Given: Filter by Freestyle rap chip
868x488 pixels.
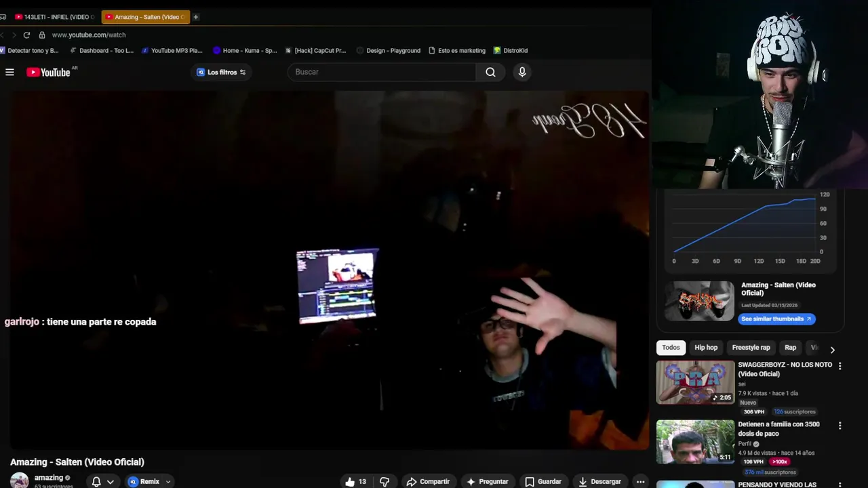Looking at the screenshot, I should point(751,348).
